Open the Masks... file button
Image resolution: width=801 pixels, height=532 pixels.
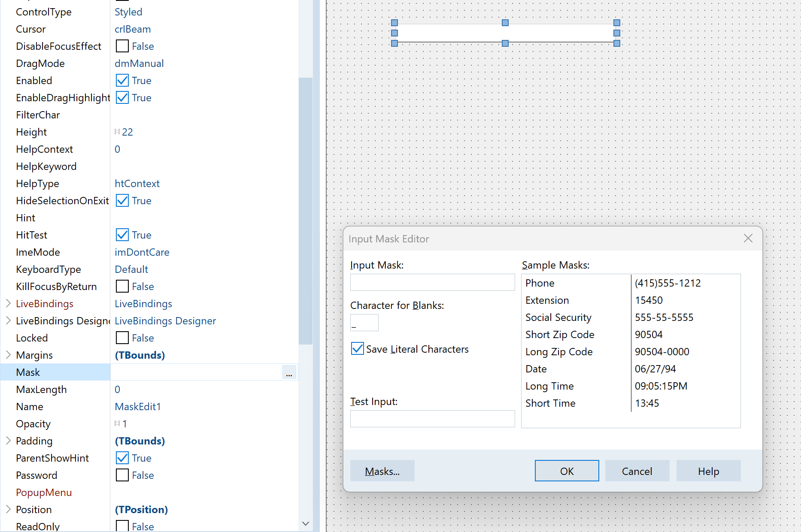382,471
